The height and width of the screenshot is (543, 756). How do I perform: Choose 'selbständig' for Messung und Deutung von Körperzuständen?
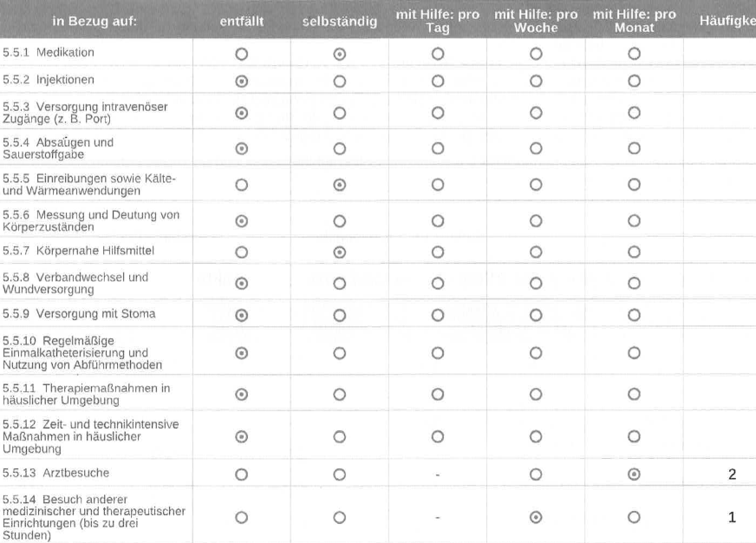coord(340,220)
